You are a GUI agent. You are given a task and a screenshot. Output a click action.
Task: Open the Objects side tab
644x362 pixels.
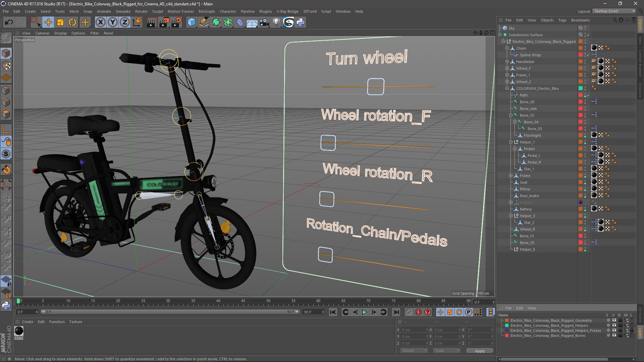[640, 25]
